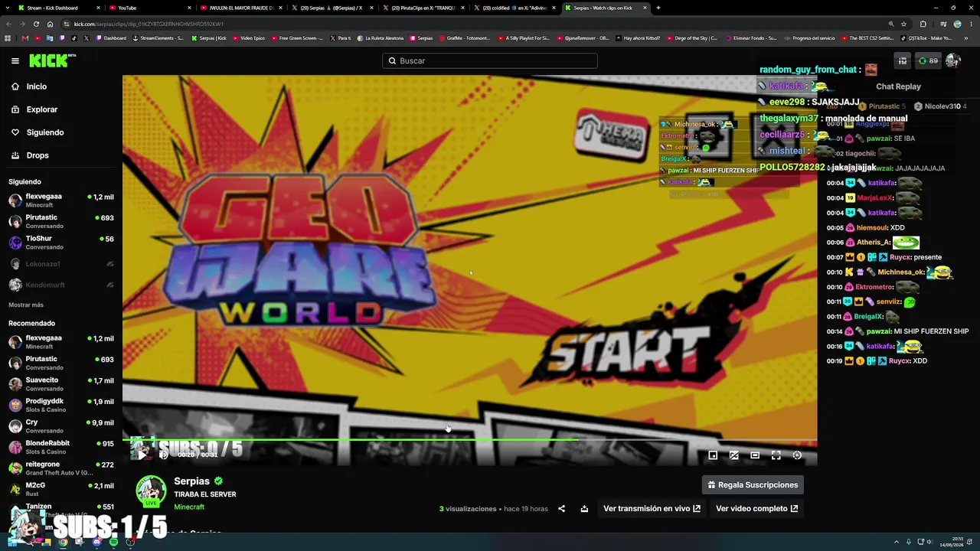This screenshot has height=551, width=980.
Task: Open recommended channel Suavecito
Action: coord(61,384)
